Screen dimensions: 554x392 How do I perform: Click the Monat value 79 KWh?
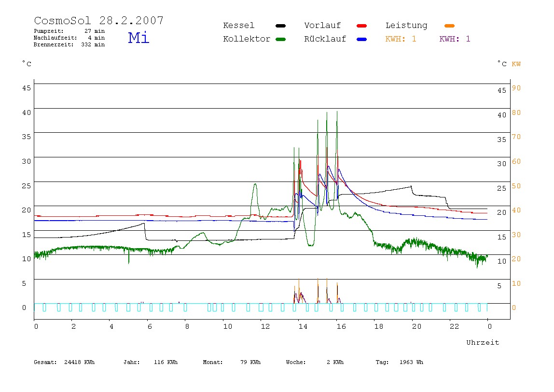coord(250,362)
